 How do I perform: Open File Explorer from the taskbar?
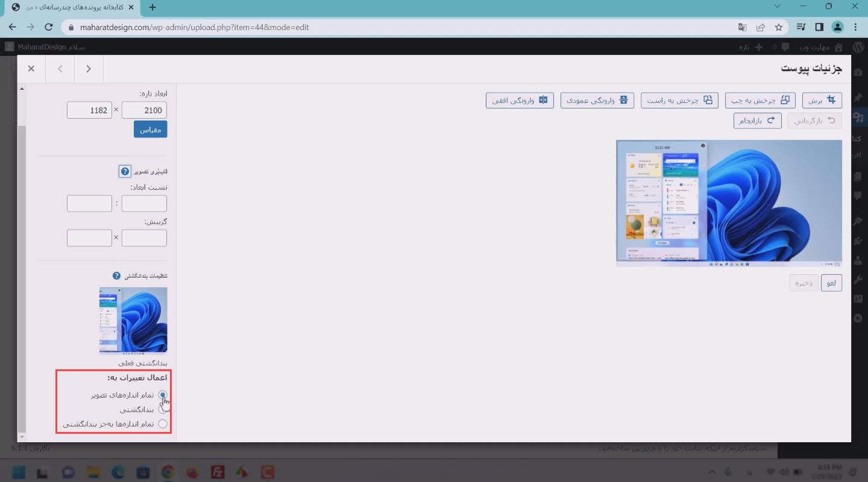coord(93,471)
